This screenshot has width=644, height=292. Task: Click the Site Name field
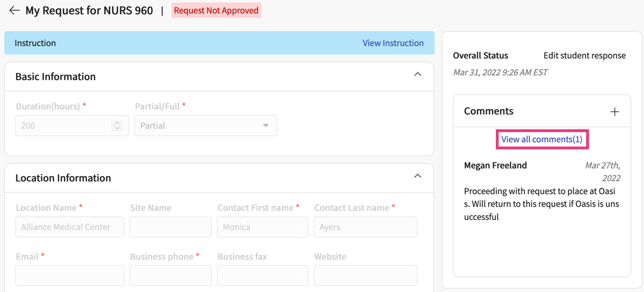pyautogui.click(x=170, y=226)
